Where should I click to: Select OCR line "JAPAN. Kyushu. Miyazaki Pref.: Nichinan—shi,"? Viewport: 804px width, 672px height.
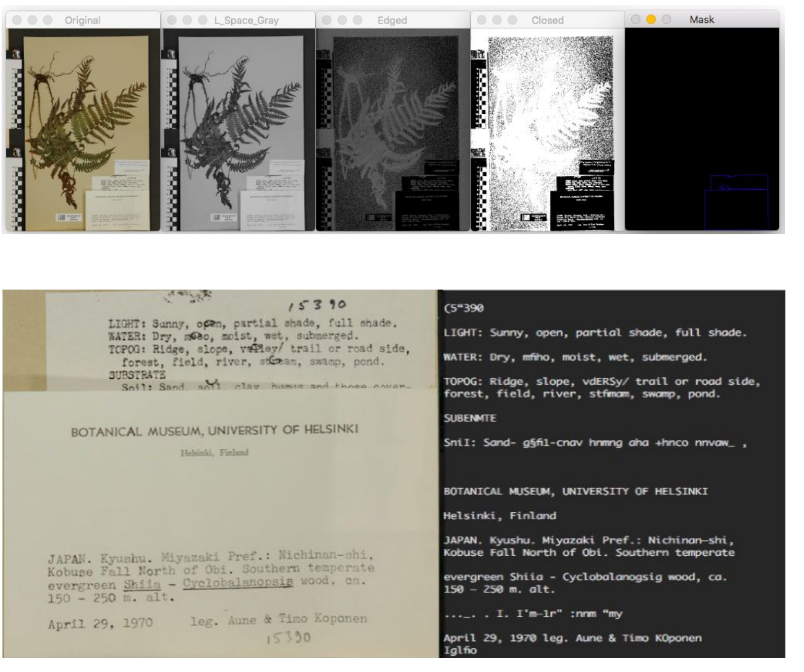(x=589, y=540)
